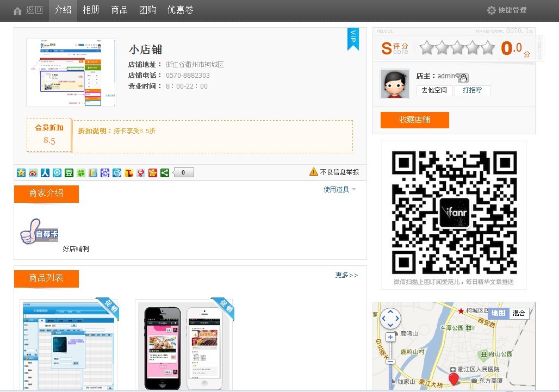Open the 不良信息举报 link
This screenshot has height=392, width=559.
point(339,172)
